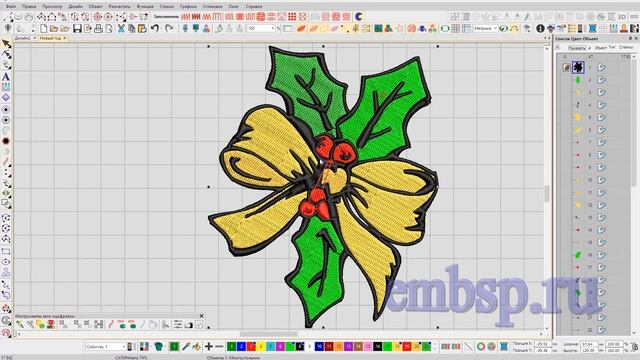The image size is (640, 360).
Task: Click the Paste clipboard icon
Action: [x=142, y=29]
